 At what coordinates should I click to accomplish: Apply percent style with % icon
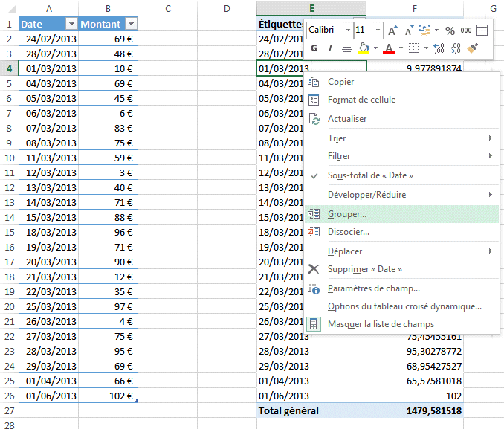point(450,30)
